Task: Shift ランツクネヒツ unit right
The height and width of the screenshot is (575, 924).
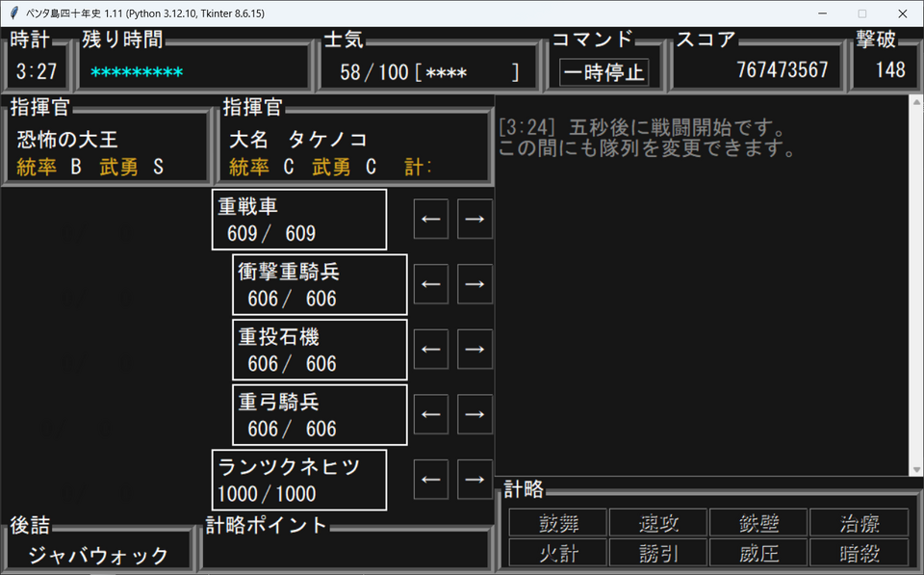Action: point(475,479)
